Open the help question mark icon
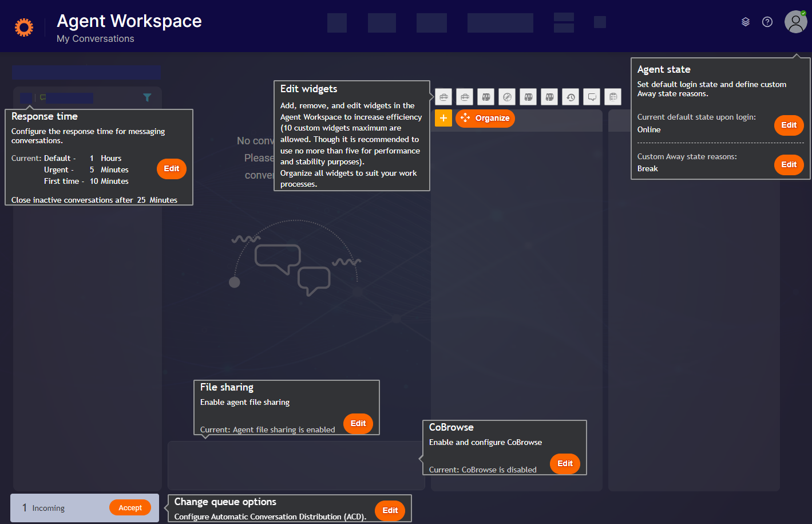 pyautogui.click(x=767, y=22)
